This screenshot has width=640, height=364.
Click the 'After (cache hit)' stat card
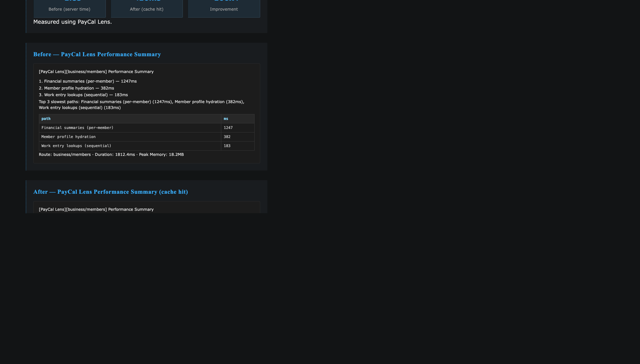[147, 9]
